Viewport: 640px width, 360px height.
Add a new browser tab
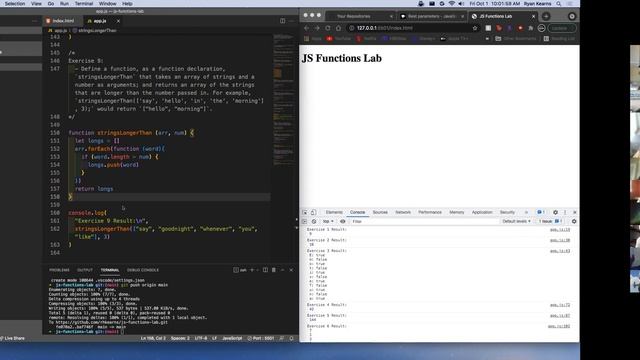point(546,16)
